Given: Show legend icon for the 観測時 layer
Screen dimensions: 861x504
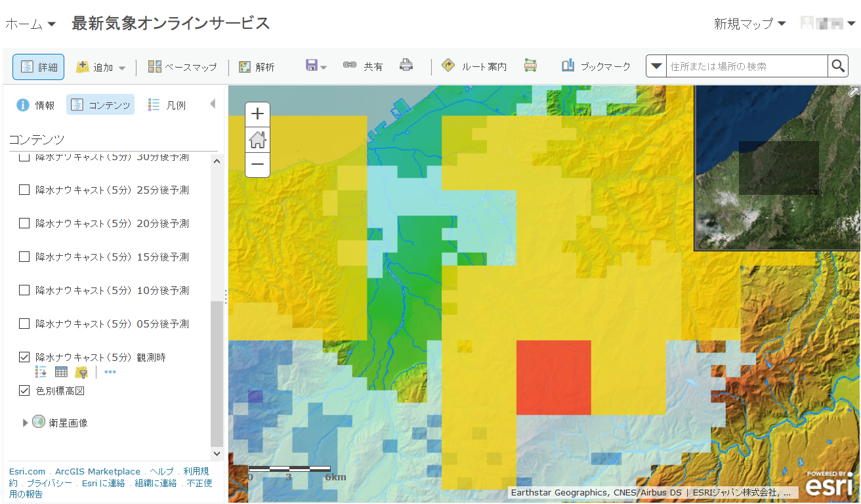Looking at the screenshot, I should (41, 372).
